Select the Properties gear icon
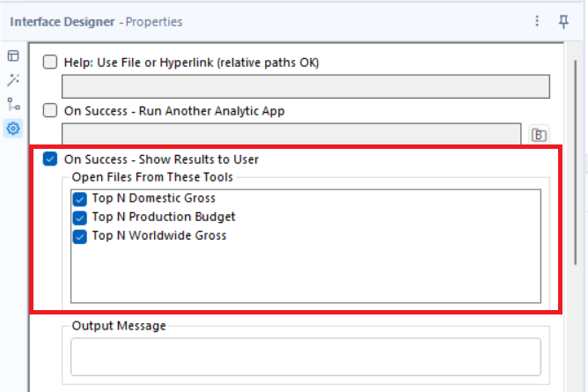 13,129
